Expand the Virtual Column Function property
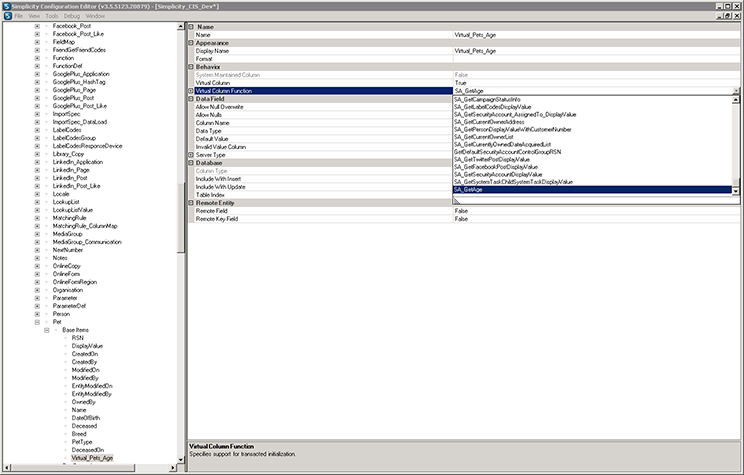The height and width of the screenshot is (475, 744). [191, 91]
